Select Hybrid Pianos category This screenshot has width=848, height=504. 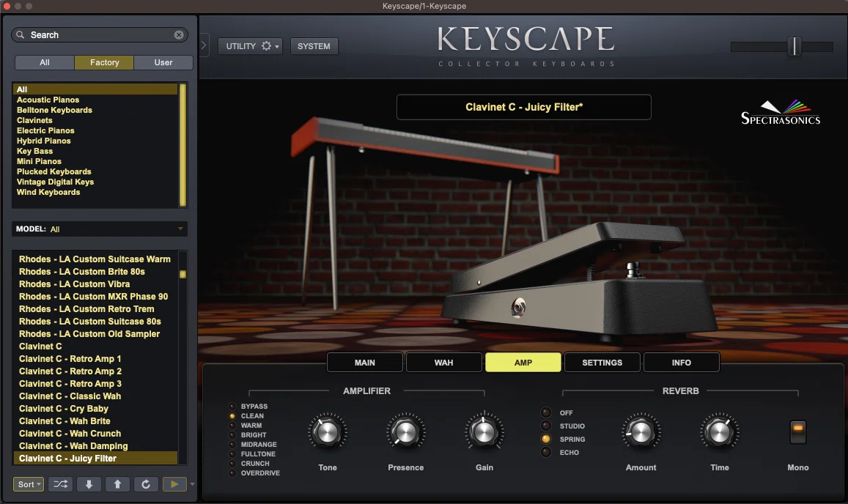[43, 141]
